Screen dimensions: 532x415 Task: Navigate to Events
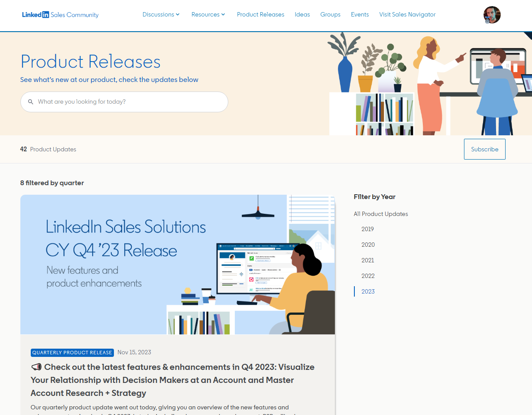(360, 14)
